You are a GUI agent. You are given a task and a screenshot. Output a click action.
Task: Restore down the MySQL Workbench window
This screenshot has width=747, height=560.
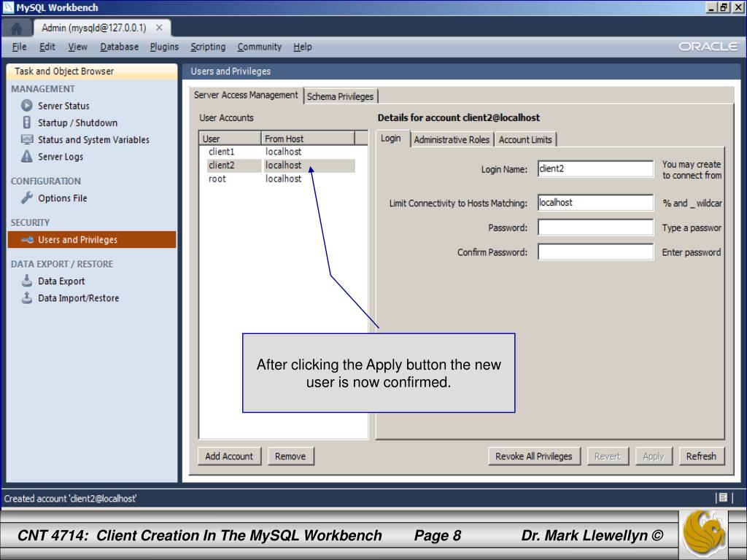[x=724, y=7]
